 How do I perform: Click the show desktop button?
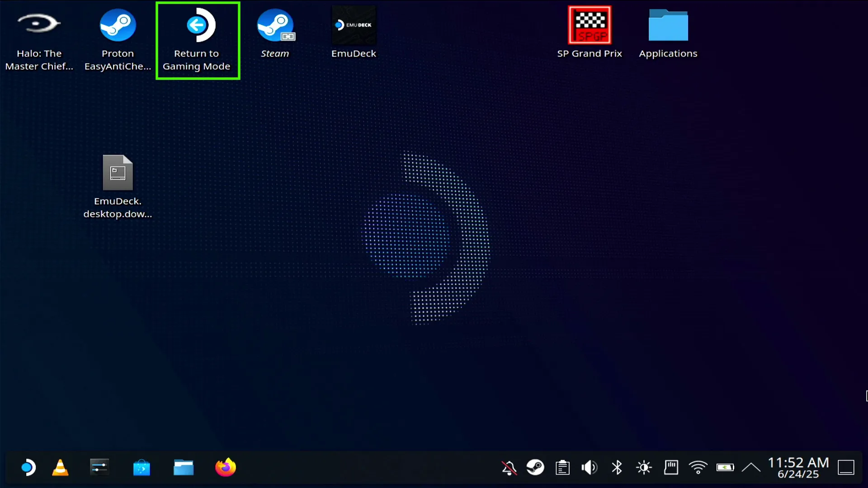846,468
